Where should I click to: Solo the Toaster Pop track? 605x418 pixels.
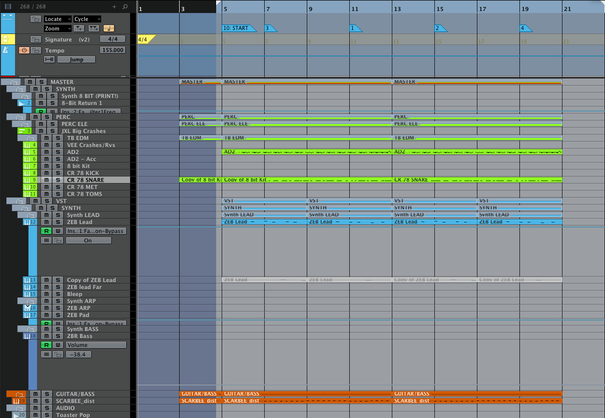click(x=46, y=415)
